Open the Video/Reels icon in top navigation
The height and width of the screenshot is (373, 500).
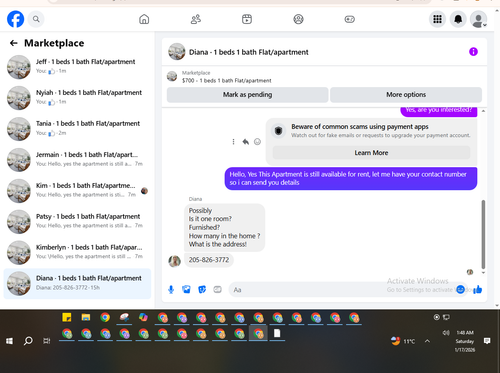tap(247, 19)
